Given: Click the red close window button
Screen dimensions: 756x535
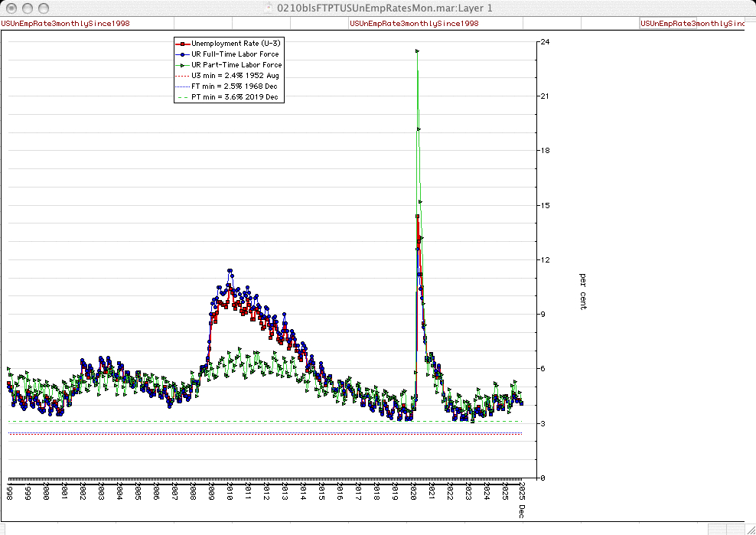Looking at the screenshot, I should tap(11, 8).
